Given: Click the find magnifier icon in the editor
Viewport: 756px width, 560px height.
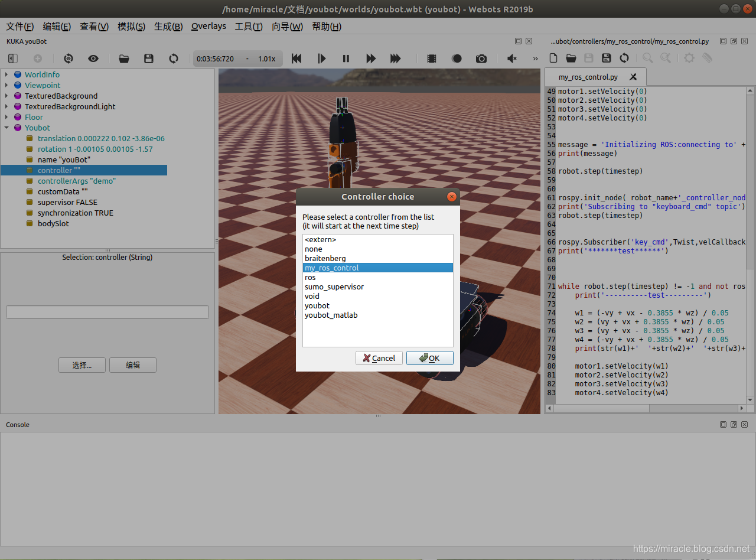Looking at the screenshot, I should point(648,58).
